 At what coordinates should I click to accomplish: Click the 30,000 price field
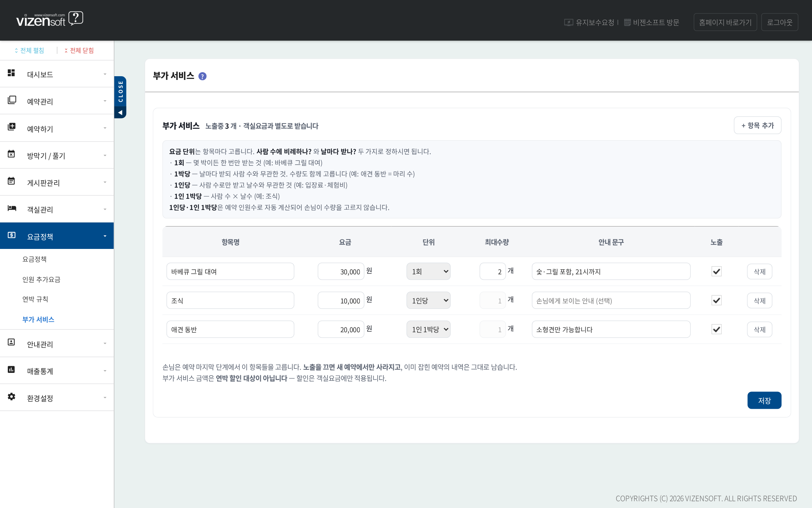pyautogui.click(x=341, y=271)
